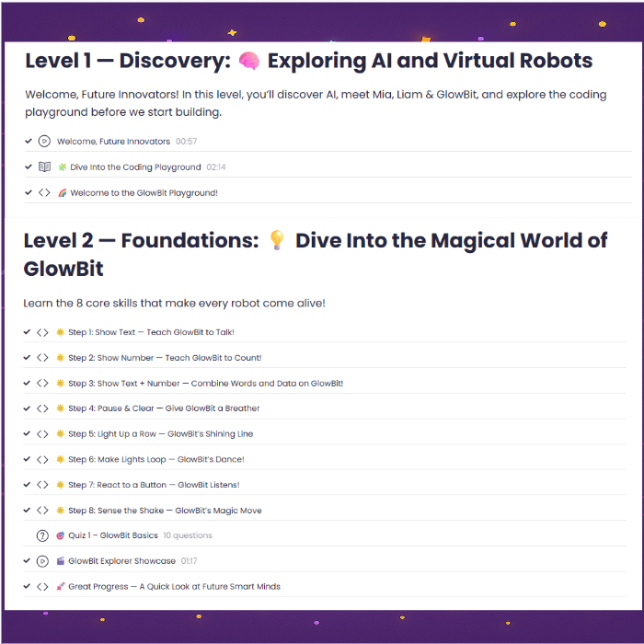Screen dimensions: 644x644
Task: Open Step 7: React to a Button lesson
Action: point(167,485)
